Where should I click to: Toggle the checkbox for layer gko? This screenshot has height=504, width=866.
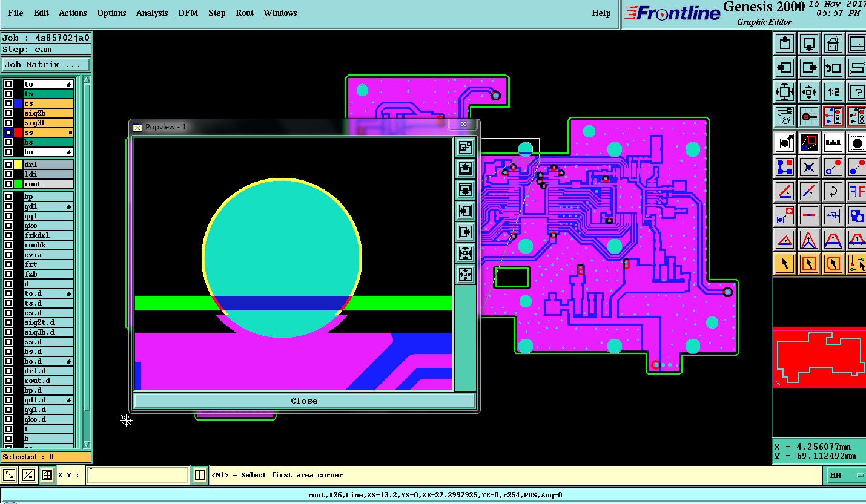8,226
